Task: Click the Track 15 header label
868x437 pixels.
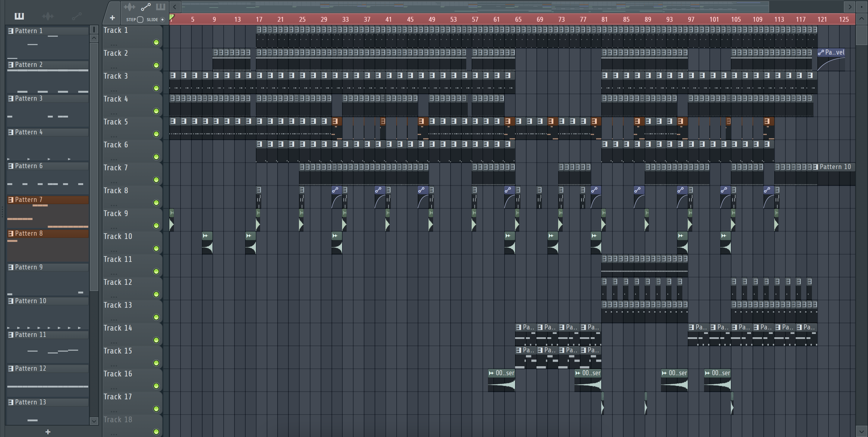Action: [x=118, y=351]
